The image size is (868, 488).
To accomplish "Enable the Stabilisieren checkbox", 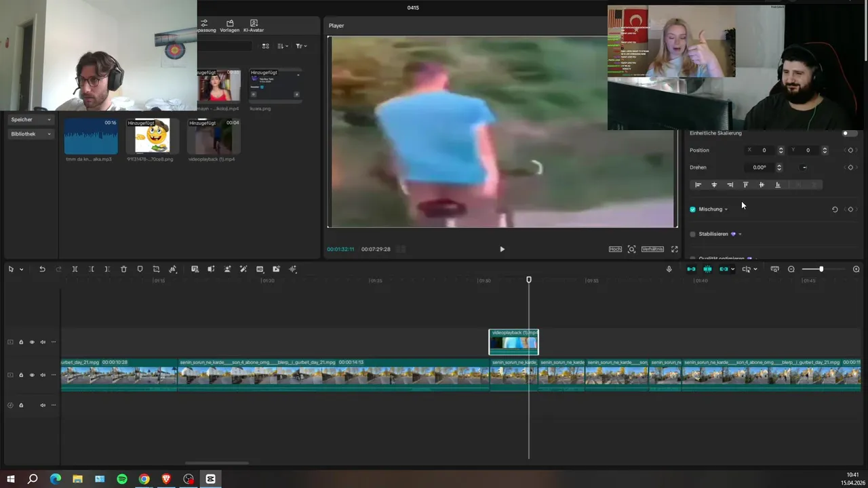I will click(692, 234).
